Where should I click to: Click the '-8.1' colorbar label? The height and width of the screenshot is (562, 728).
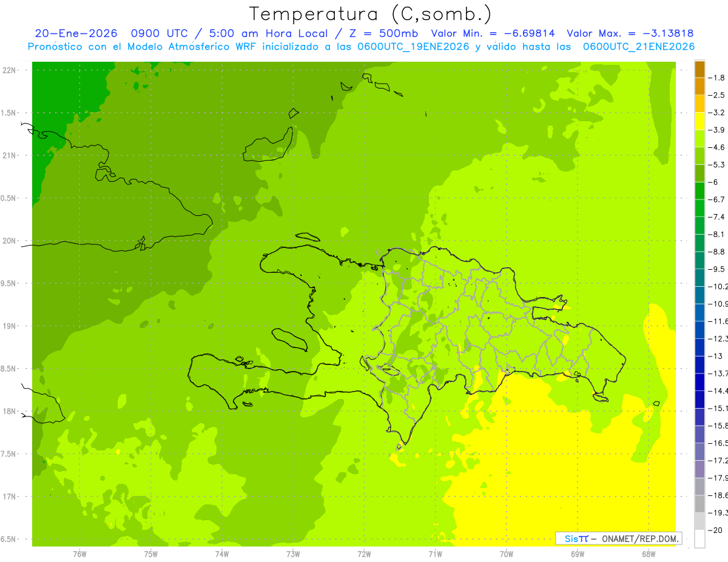coord(718,234)
